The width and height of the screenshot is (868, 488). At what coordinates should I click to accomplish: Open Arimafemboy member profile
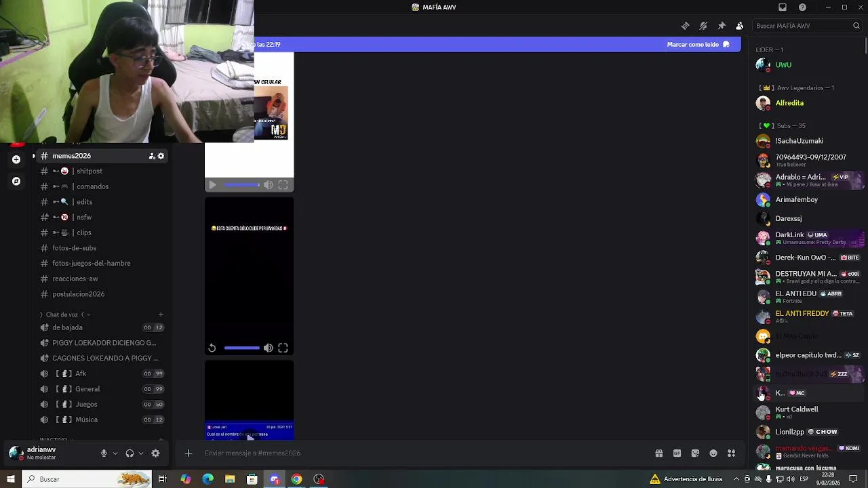pos(807,200)
